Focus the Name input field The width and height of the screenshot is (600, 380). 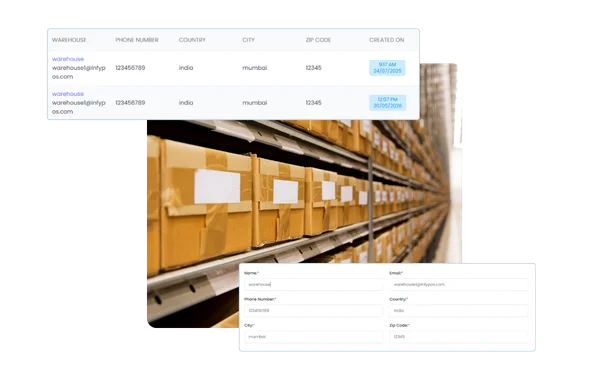point(313,284)
